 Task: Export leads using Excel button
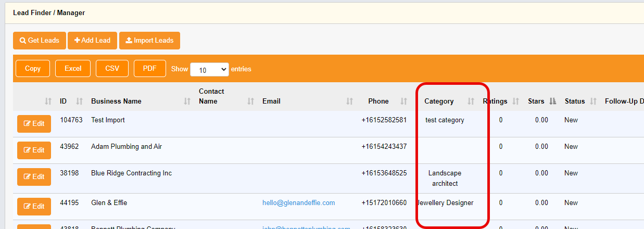73,69
